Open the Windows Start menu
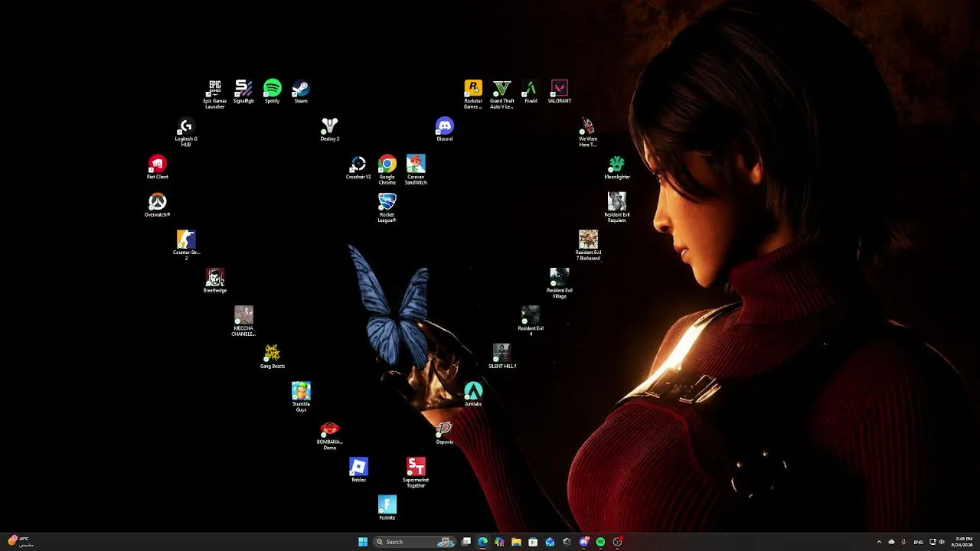This screenshot has width=980, height=551. [x=363, y=542]
